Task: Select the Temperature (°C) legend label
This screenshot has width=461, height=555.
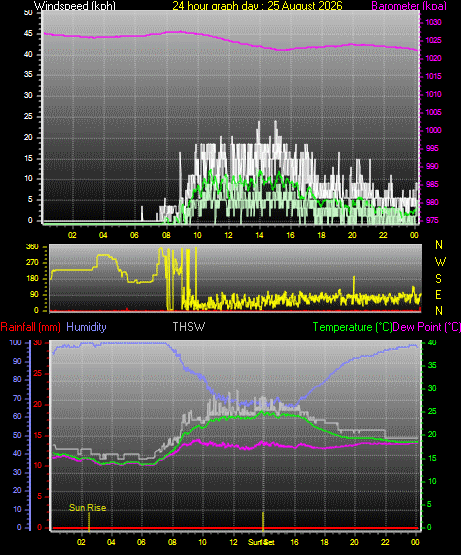Action: click(x=352, y=327)
